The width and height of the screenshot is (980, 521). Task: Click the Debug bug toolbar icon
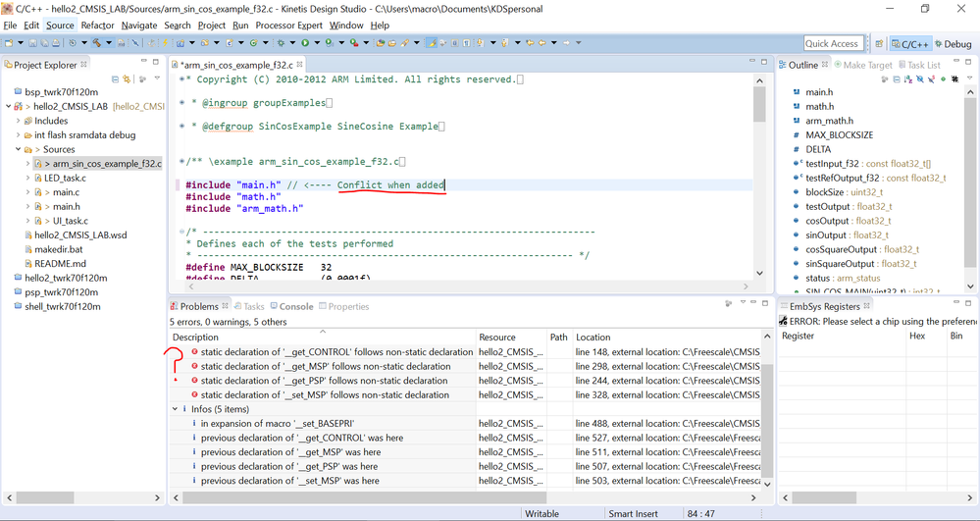[x=280, y=43]
